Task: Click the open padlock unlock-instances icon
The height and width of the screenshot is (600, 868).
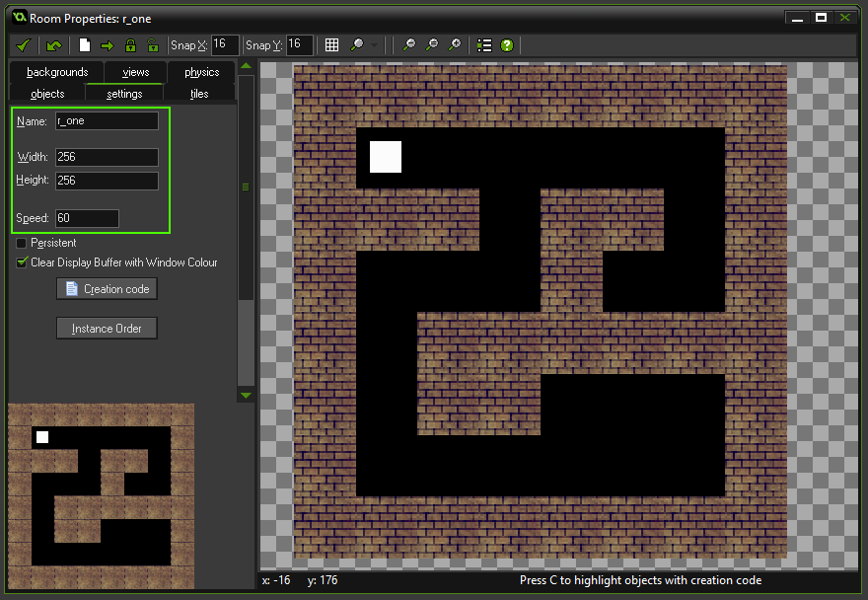Action: tap(153, 45)
